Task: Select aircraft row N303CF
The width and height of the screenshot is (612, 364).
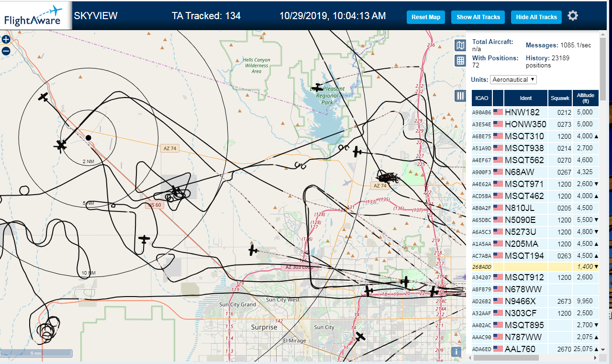Action: click(x=535, y=313)
